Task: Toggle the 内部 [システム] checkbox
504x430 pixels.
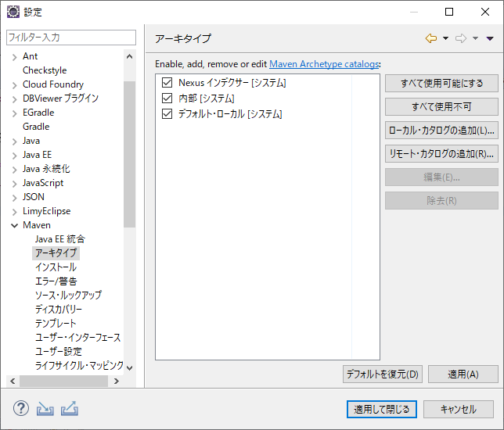Action: (167, 98)
